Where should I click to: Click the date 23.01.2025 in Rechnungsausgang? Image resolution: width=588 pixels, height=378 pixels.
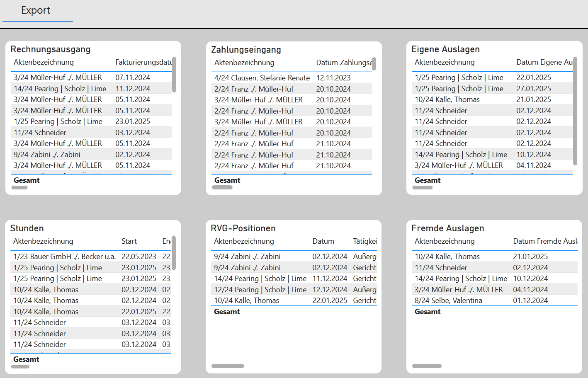[133, 121]
